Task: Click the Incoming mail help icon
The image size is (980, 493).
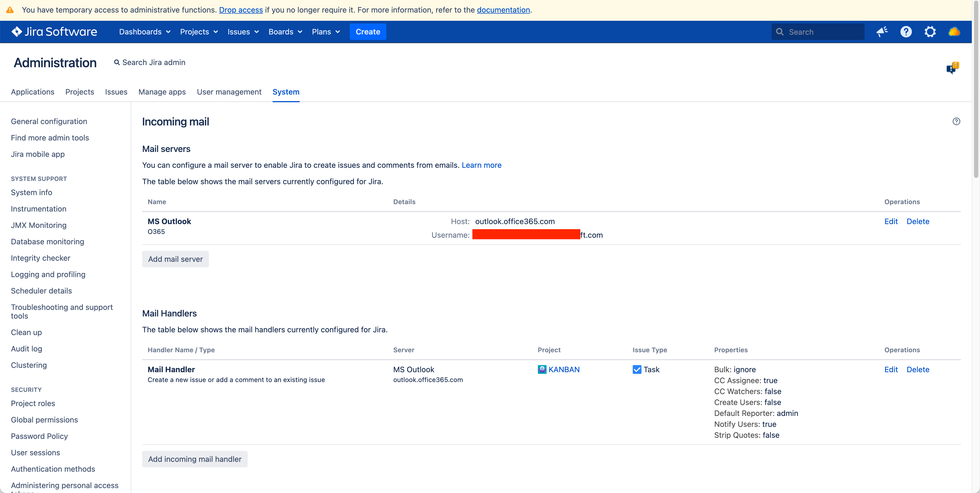Action: coord(956,121)
